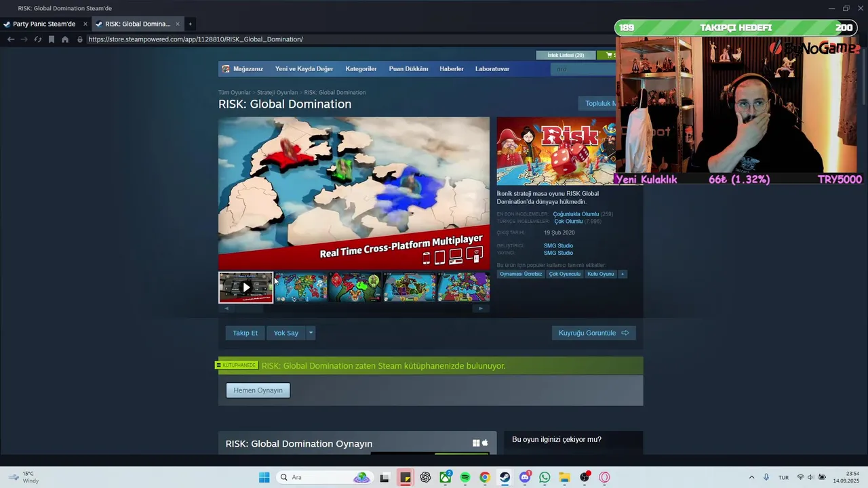
Task: Open the weather widget showing 15°C
Action: click(x=24, y=477)
